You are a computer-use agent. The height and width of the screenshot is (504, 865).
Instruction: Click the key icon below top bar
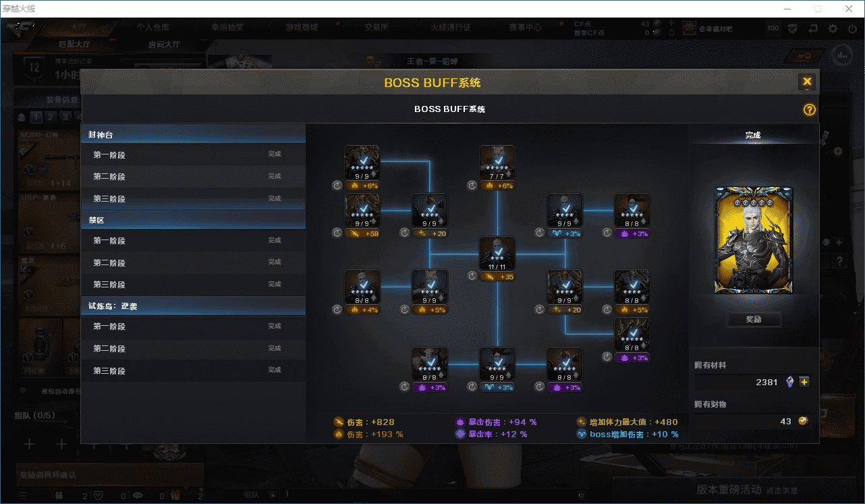click(x=804, y=56)
